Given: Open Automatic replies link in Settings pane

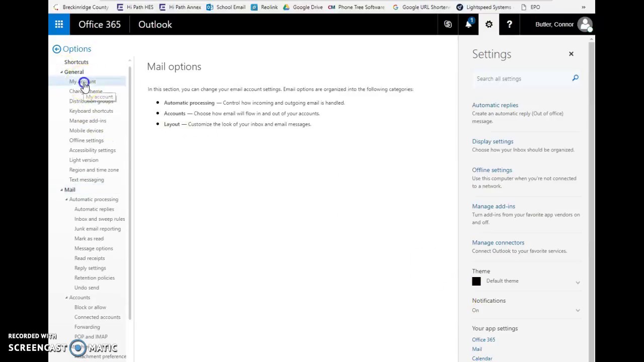Looking at the screenshot, I should pyautogui.click(x=495, y=105).
